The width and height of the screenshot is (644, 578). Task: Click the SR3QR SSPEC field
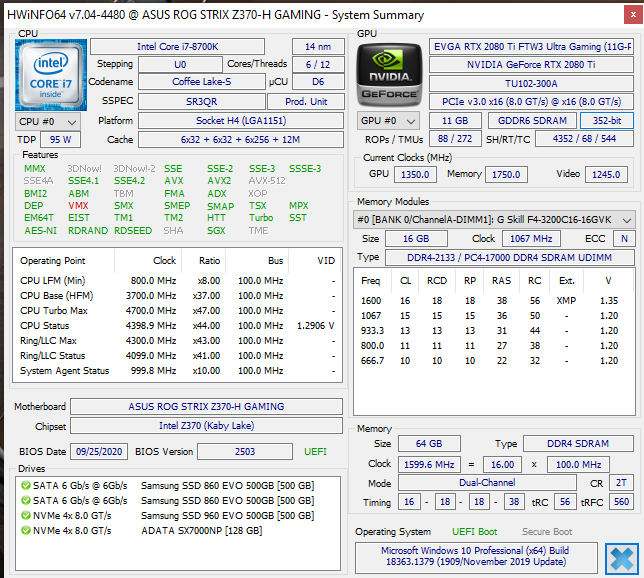[x=202, y=101]
